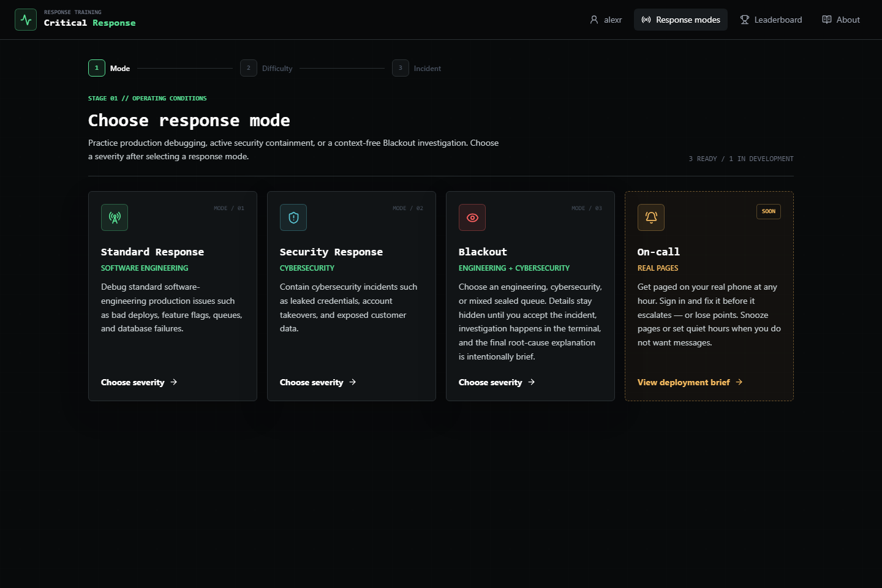The image size is (882, 588).
Task: Click the Critical Response brand title
Action: (x=90, y=23)
